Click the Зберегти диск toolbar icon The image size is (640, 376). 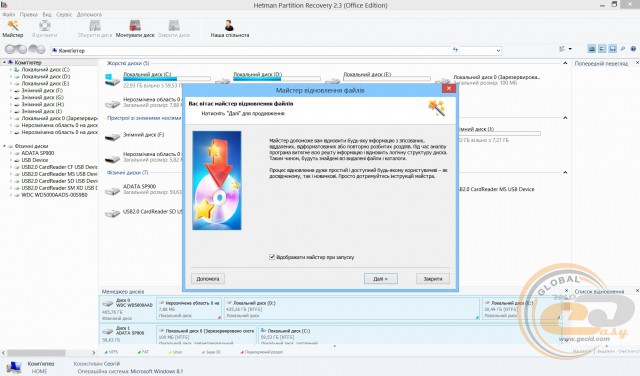(95, 29)
